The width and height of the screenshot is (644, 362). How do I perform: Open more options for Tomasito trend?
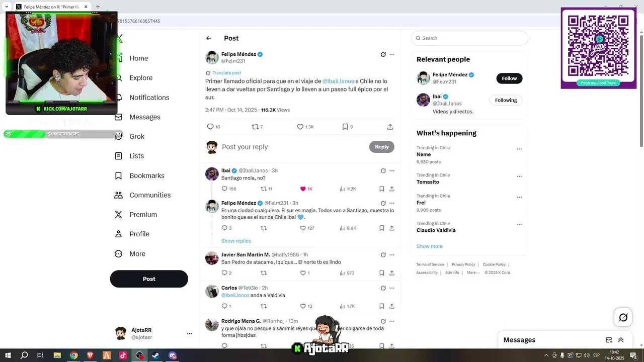tap(519, 176)
